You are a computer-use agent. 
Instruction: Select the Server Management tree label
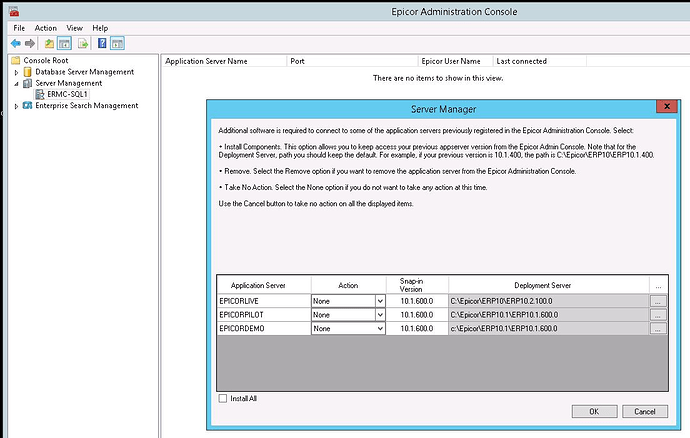pos(69,83)
